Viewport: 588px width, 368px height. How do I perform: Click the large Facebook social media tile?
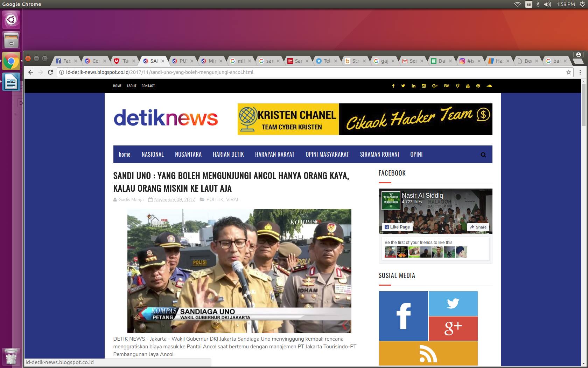pos(403,316)
